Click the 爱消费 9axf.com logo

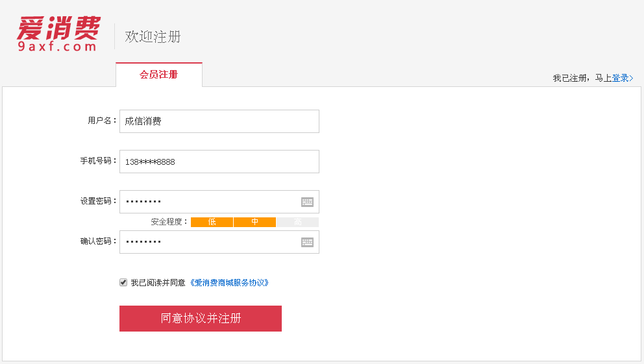click(58, 34)
